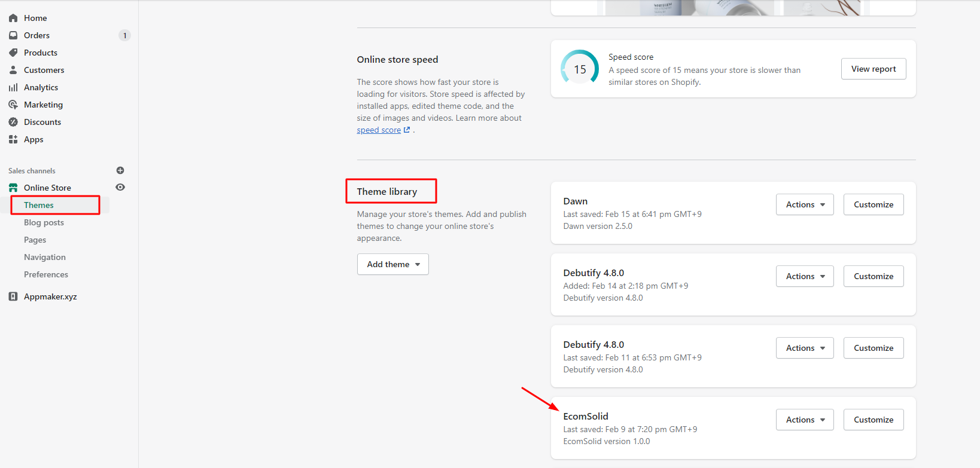Screen dimensions: 980x468
Task: Open Navigation submenu item
Action: click(x=45, y=257)
